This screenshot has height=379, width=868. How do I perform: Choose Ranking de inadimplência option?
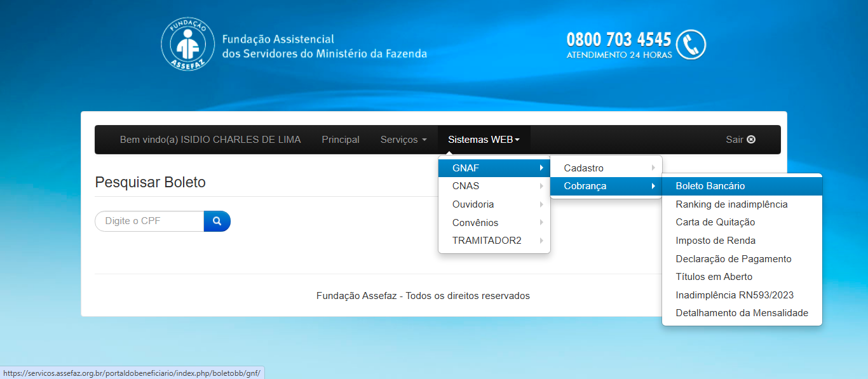pyautogui.click(x=742, y=204)
